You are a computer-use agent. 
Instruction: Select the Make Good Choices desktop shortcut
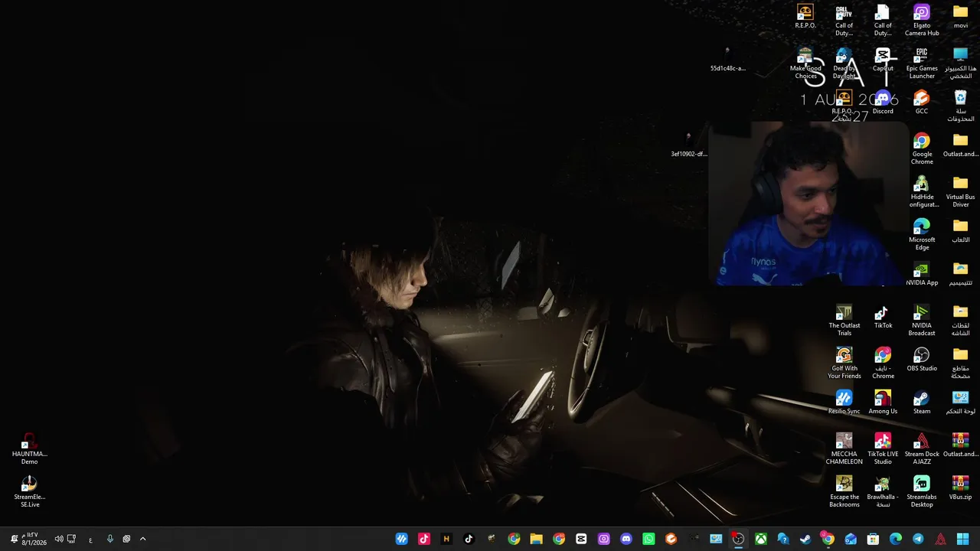[805, 64]
